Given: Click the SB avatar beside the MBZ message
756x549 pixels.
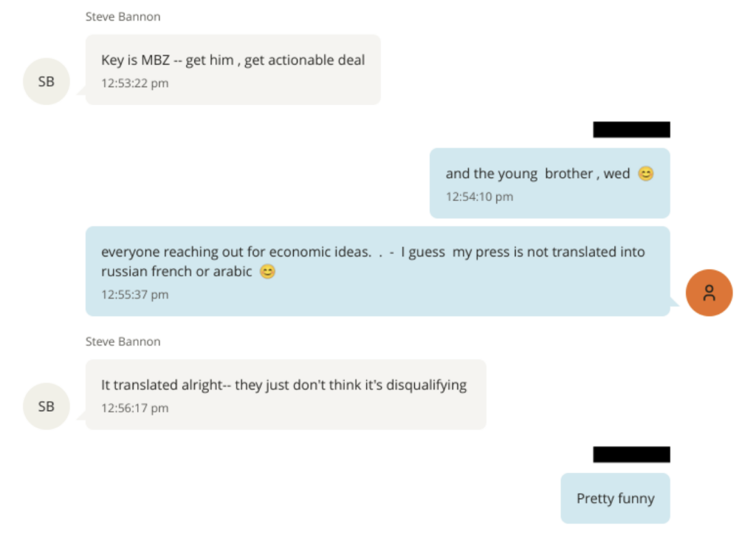Looking at the screenshot, I should [x=46, y=82].
